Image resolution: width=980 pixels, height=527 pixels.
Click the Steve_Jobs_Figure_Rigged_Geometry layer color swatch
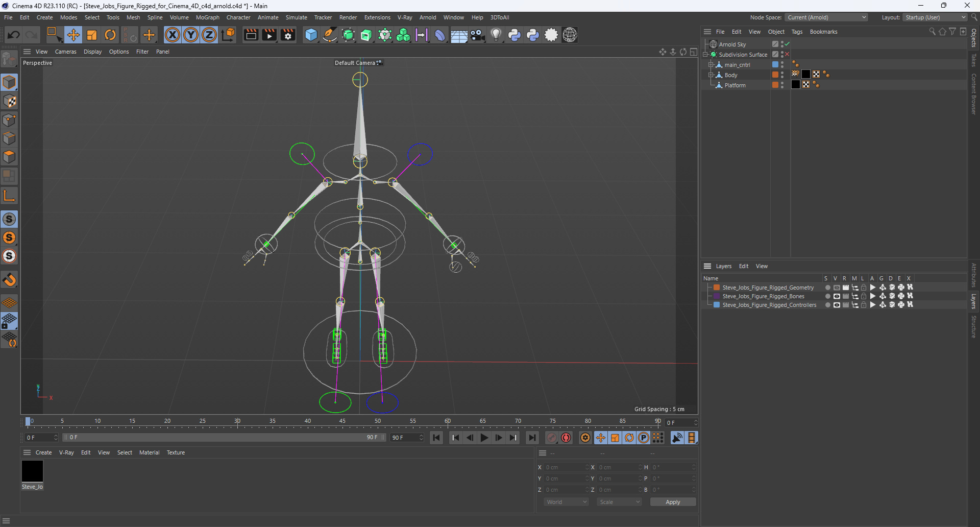point(717,288)
